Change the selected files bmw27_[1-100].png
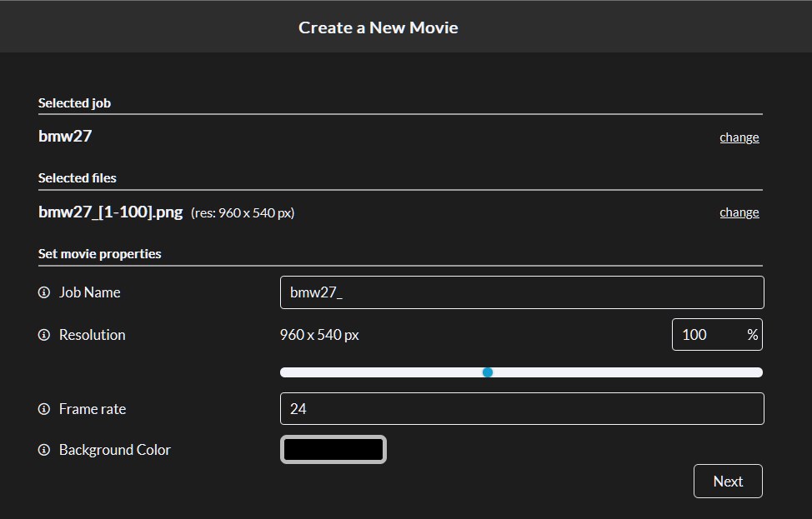Image resolution: width=812 pixels, height=519 pixels. tap(739, 212)
